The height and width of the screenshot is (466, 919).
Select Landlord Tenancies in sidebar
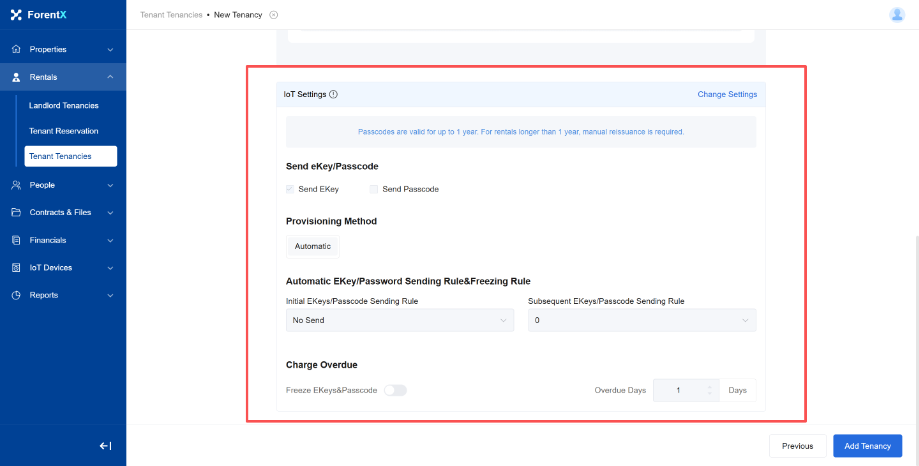click(x=64, y=105)
